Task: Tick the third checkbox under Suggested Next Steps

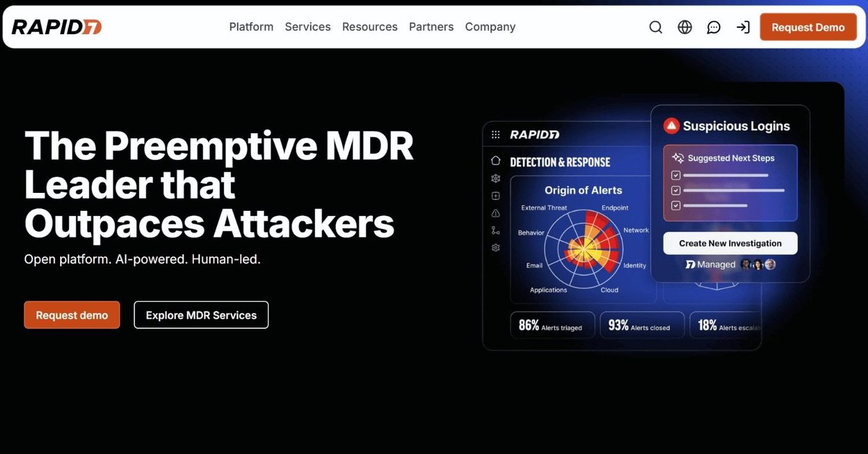Action: tap(676, 205)
